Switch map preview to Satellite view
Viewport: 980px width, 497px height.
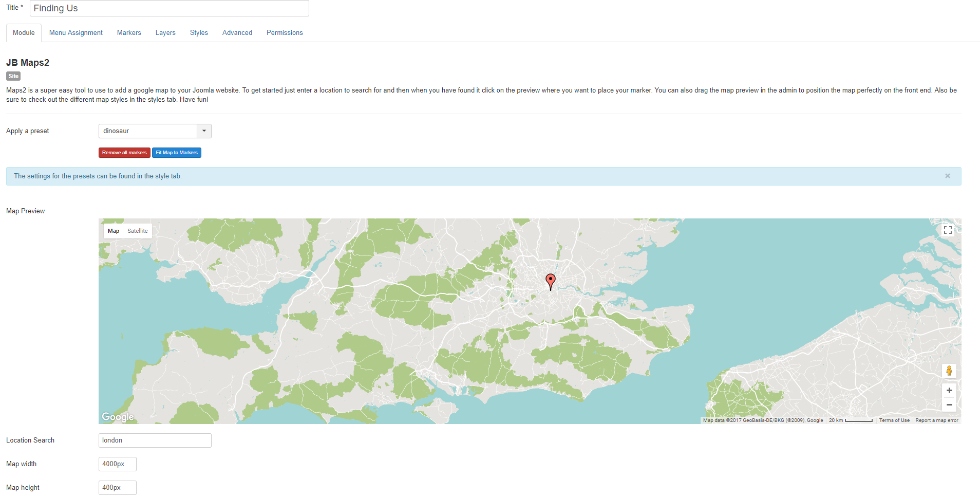click(x=138, y=231)
